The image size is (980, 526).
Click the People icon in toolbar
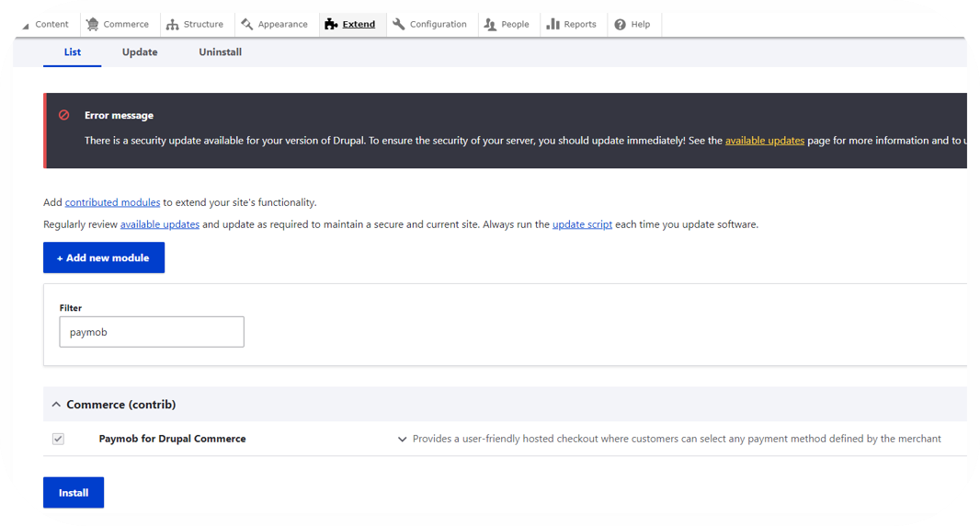coord(490,25)
